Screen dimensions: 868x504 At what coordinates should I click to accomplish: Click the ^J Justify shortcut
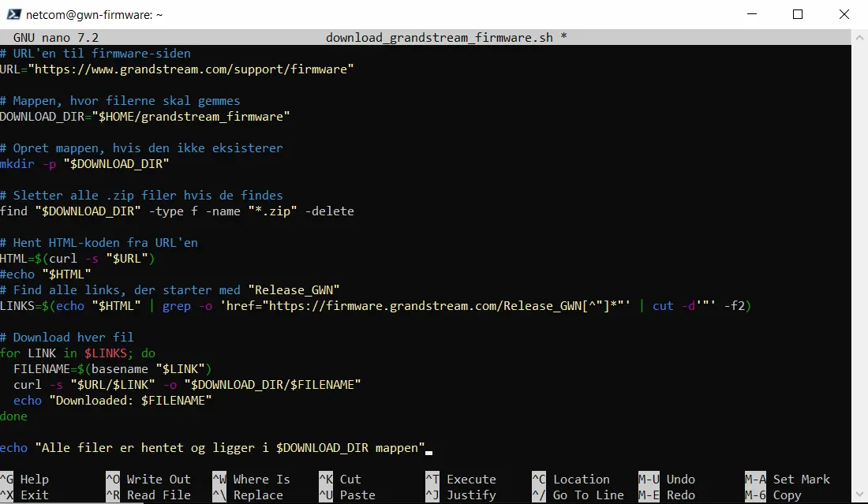coord(461,495)
